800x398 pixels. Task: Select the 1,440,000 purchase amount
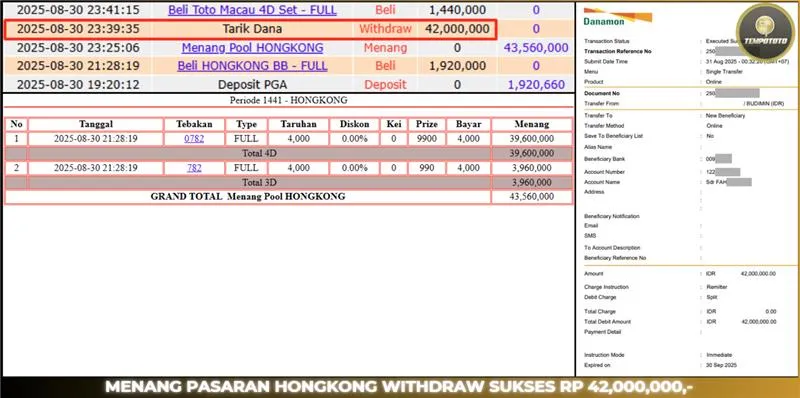point(457,9)
